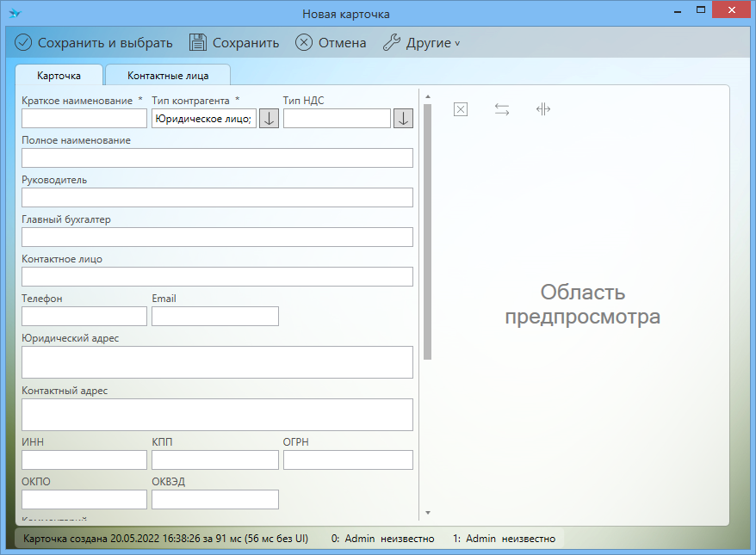Close the preview area with X icon
Screen dimensions: 756x555
tap(461, 109)
